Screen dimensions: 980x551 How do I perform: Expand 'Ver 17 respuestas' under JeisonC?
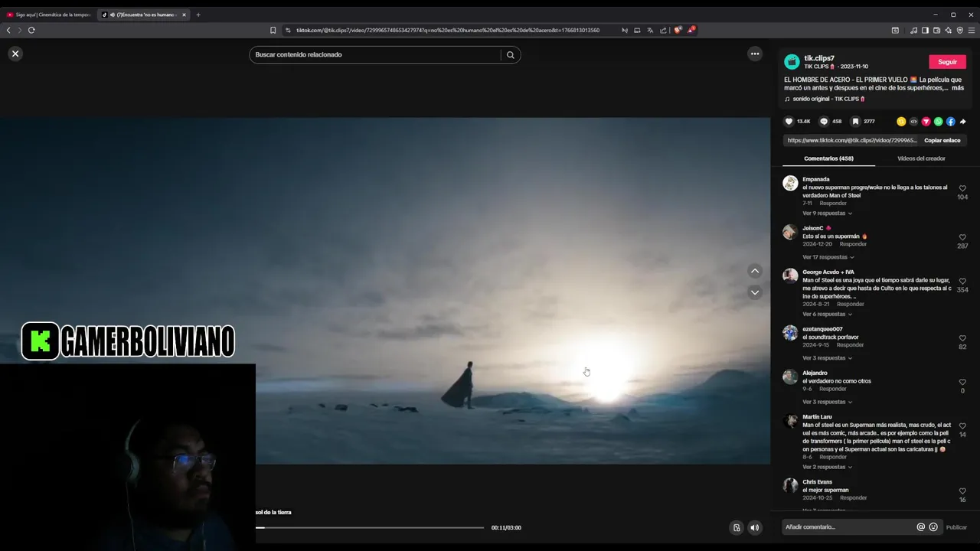(828, 257)
